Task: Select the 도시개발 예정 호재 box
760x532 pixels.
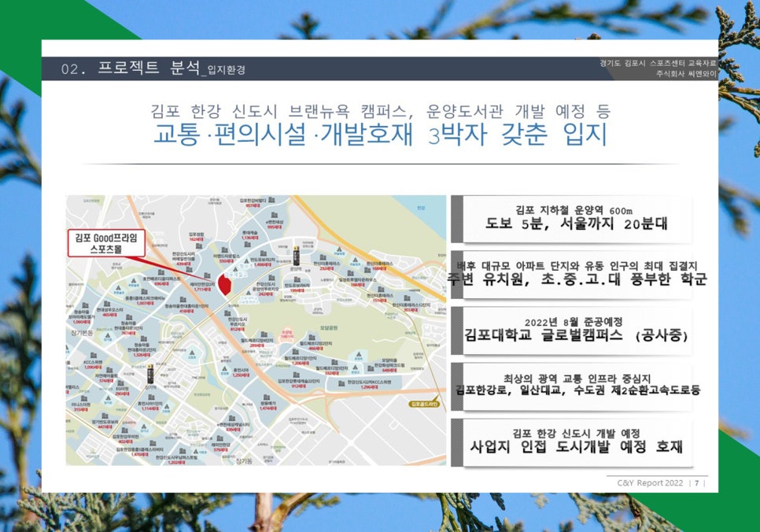Action: [572, 441]
